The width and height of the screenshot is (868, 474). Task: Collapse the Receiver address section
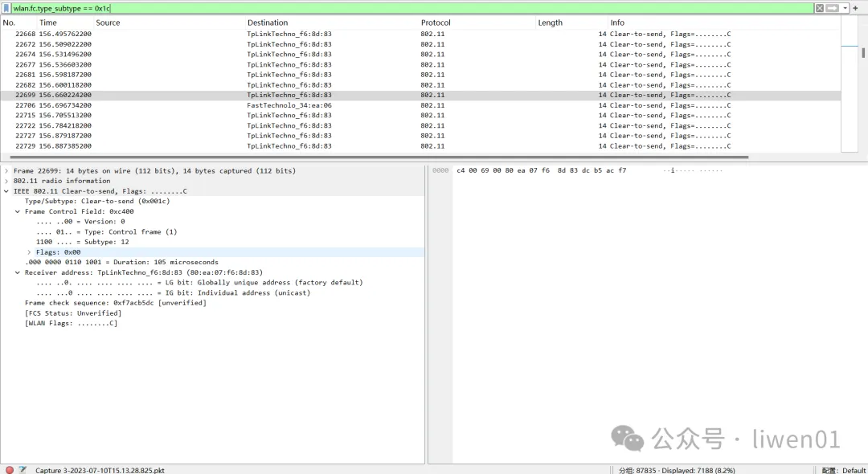click(18, 272)
